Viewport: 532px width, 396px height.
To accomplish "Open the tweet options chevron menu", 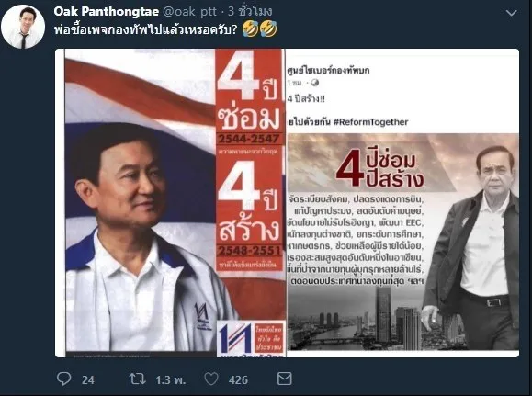I will pos(511,13).
